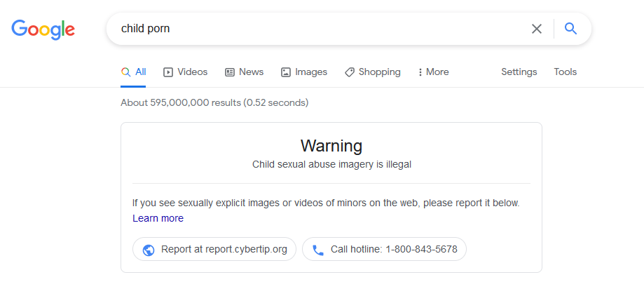Click the Call hotline 1-800-843-5678 button
Screen dimensions: 644x296
pos(384,249)
